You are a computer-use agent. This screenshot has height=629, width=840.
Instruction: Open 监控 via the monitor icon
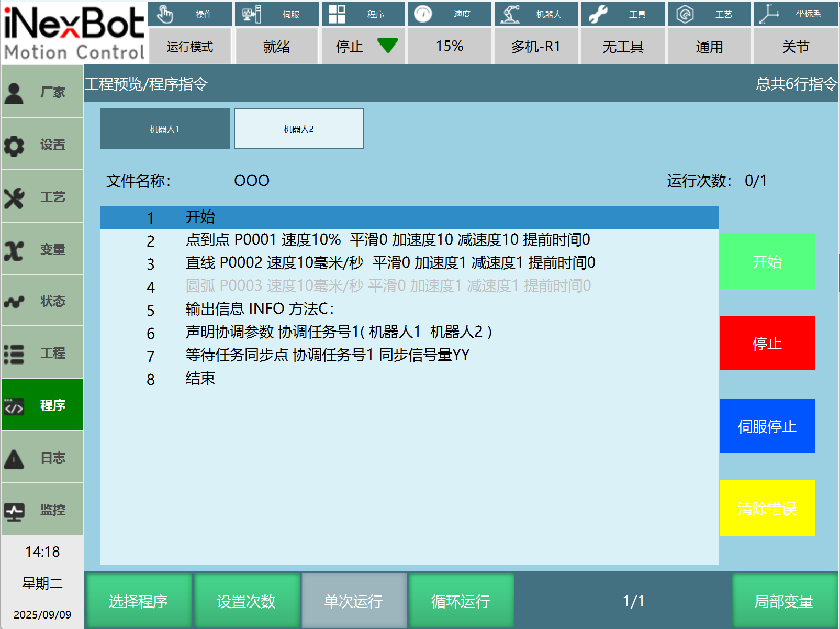tap(14, 511)
